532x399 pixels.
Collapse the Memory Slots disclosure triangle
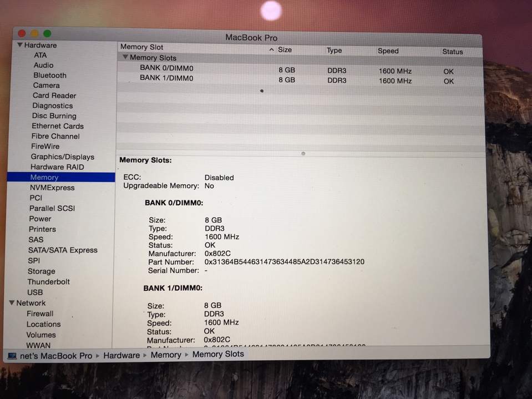point(125,57)
